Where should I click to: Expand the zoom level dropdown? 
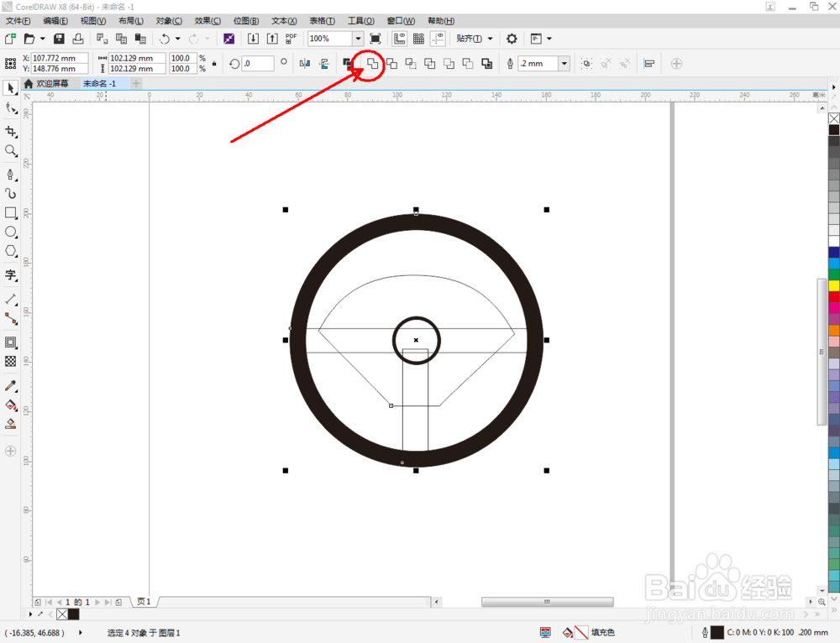click(x=358, y=39)
